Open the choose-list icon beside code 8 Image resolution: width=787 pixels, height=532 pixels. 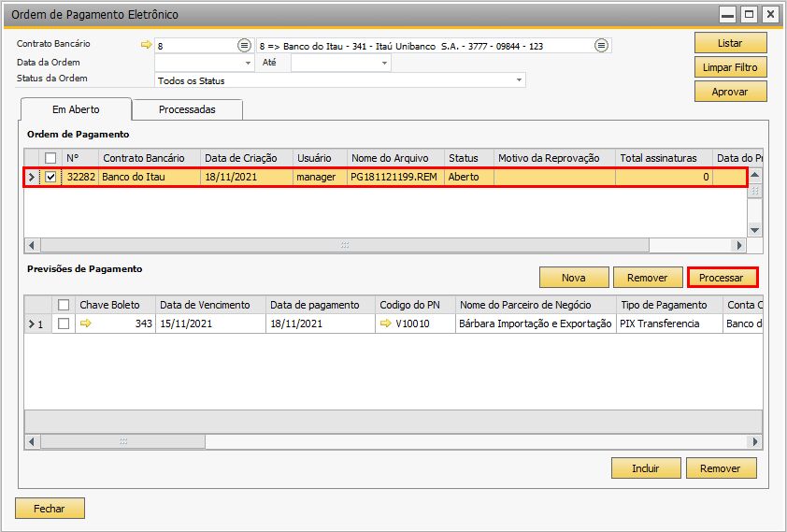[x=244, y=46]
